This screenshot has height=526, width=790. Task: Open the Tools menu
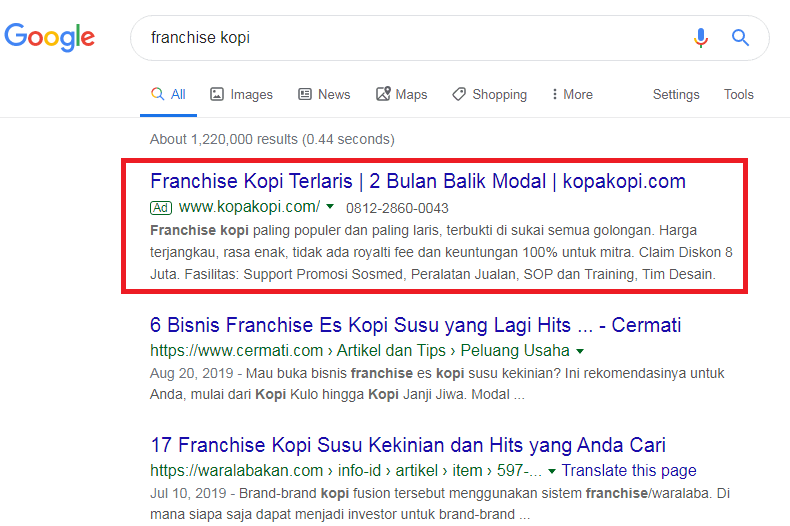click(738, 94)
